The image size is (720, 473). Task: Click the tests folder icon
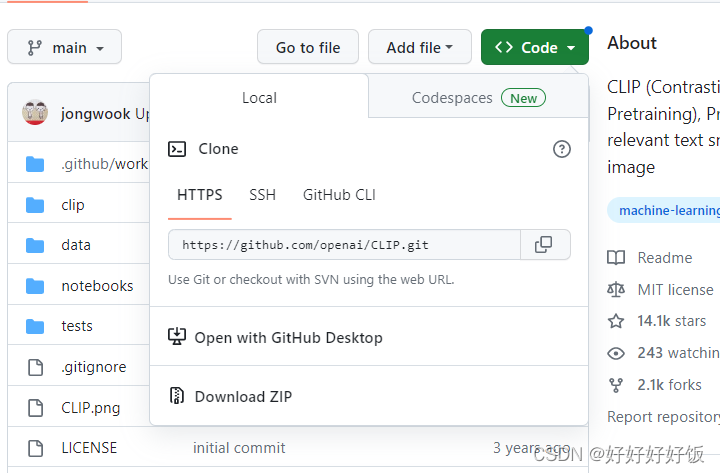35,326
